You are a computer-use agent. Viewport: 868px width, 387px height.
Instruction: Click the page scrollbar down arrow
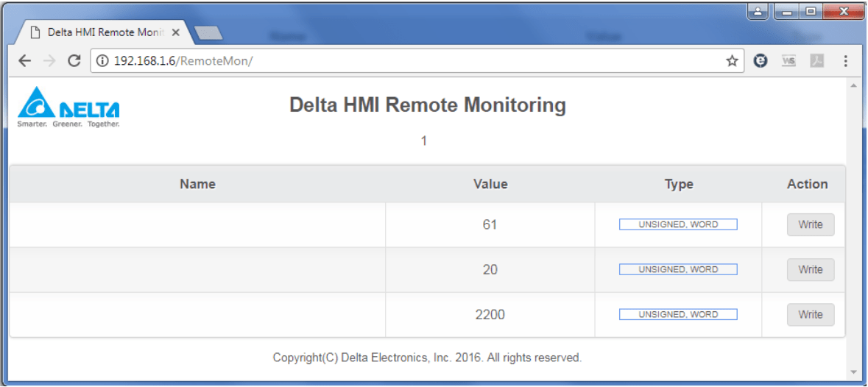[853, 372]
